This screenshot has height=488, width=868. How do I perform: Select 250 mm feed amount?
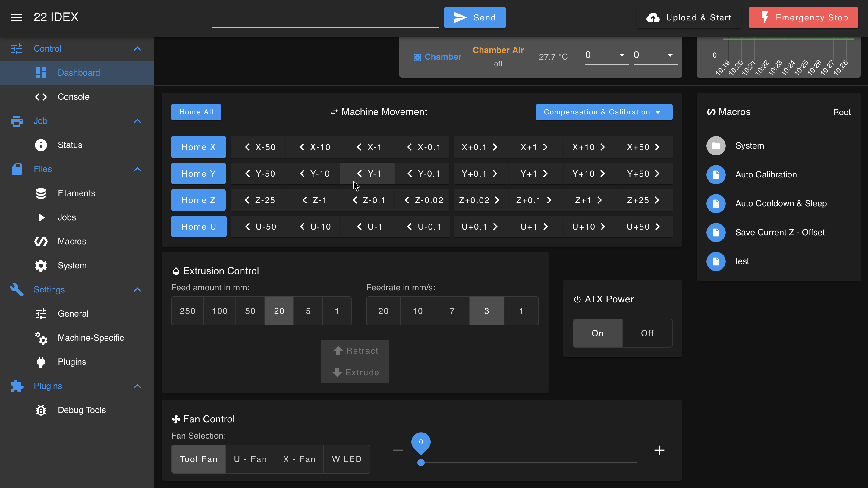[187, 311]
